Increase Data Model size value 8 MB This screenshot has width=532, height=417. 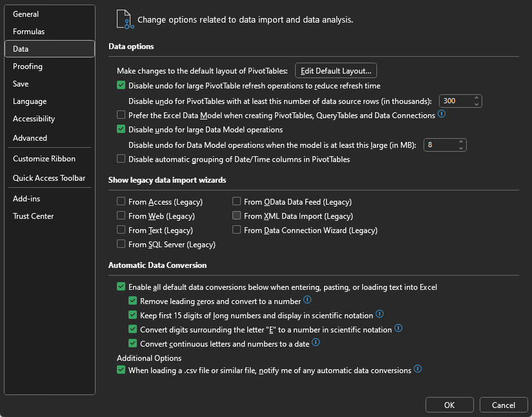point(461,142)
